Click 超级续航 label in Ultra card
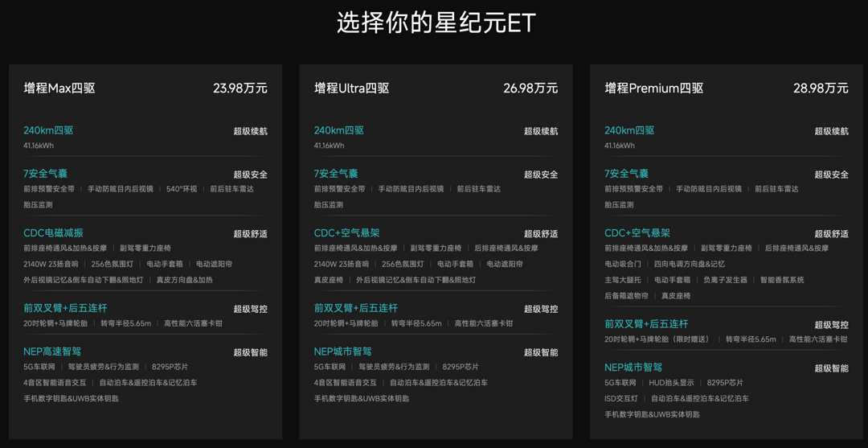 [x=541, y=131]
